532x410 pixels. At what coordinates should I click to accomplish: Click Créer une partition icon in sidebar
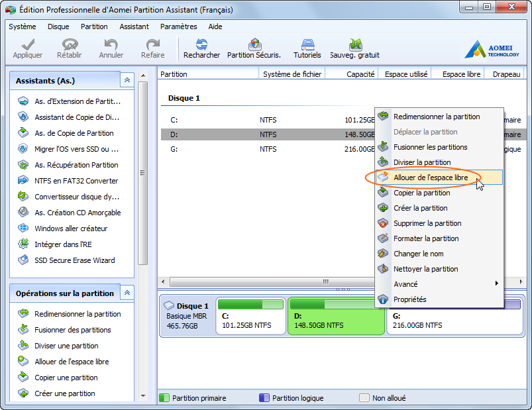(23, 393)
